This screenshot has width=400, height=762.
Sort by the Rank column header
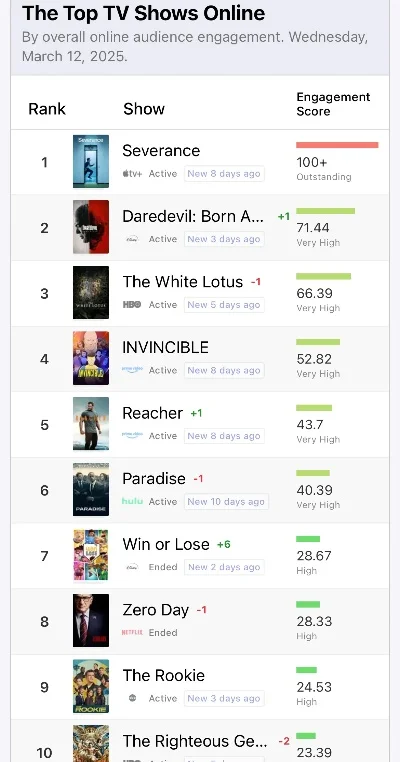(x=47, y=109)
